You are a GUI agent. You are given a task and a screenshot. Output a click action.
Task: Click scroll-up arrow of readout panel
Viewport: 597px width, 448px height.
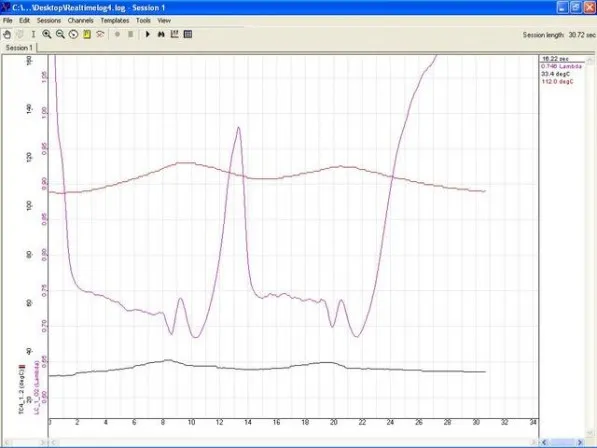[x=590, y=60]
